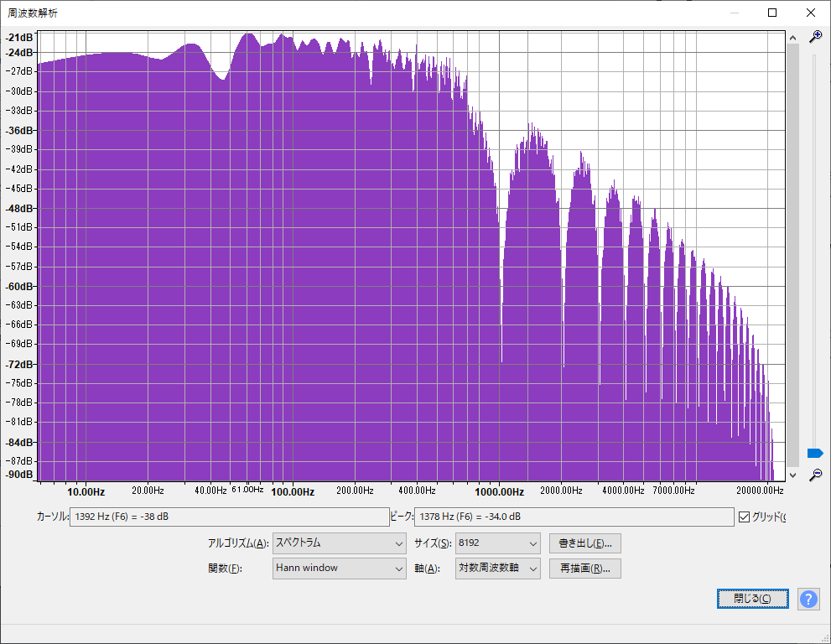Screen dimensions: 831x644
Task: Click the 4000.00Hz axis label
Action: tap(623, 491)
